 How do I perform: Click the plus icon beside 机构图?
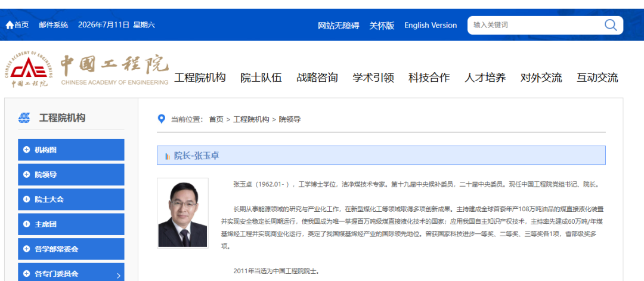(27, 150)
